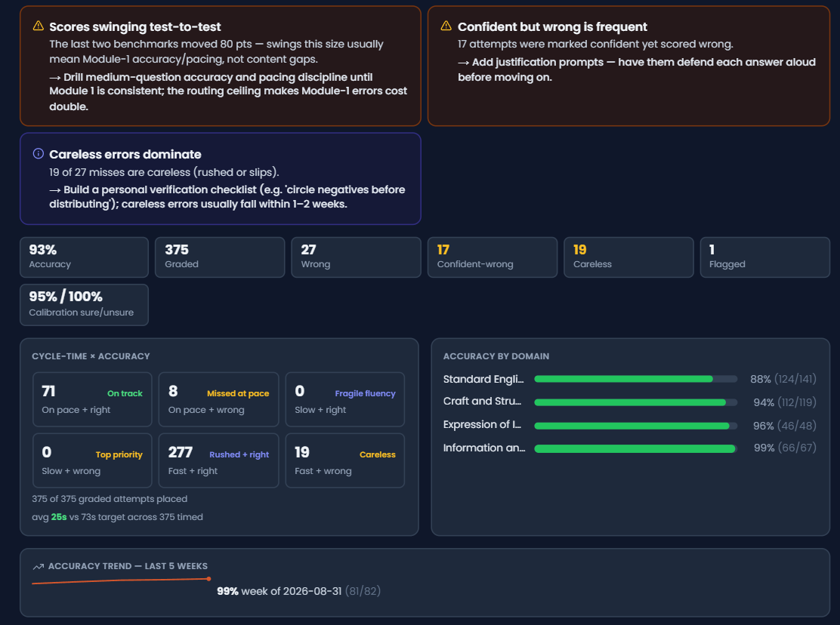The image size is (840, 625).
Task: Select the 17 Confident-wrong stat card
Action: click(x=493, y=257)
